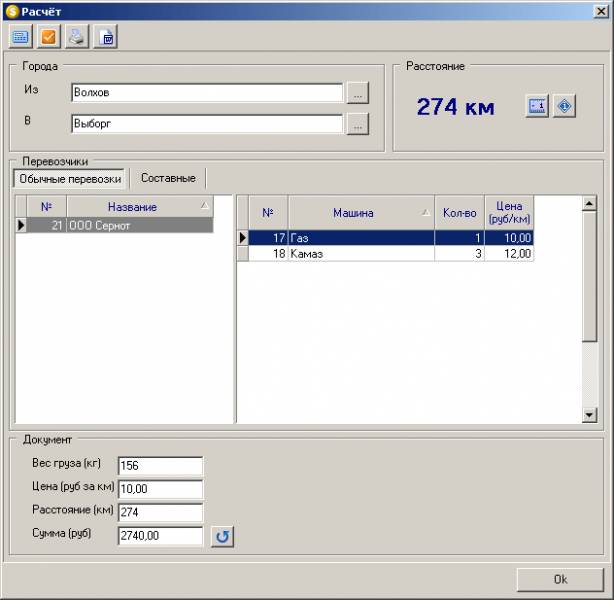Click the vehicles list scrollbar thumb

click(x=589, y=276)
